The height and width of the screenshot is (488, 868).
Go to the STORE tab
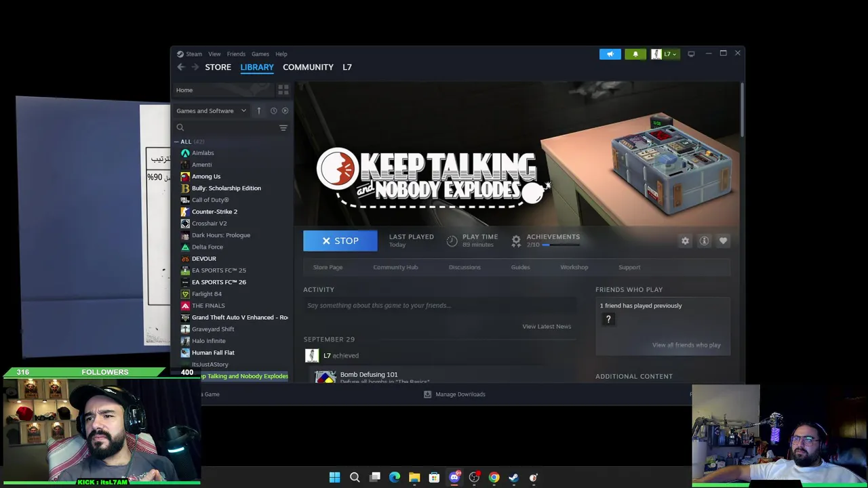click(218, 67)
